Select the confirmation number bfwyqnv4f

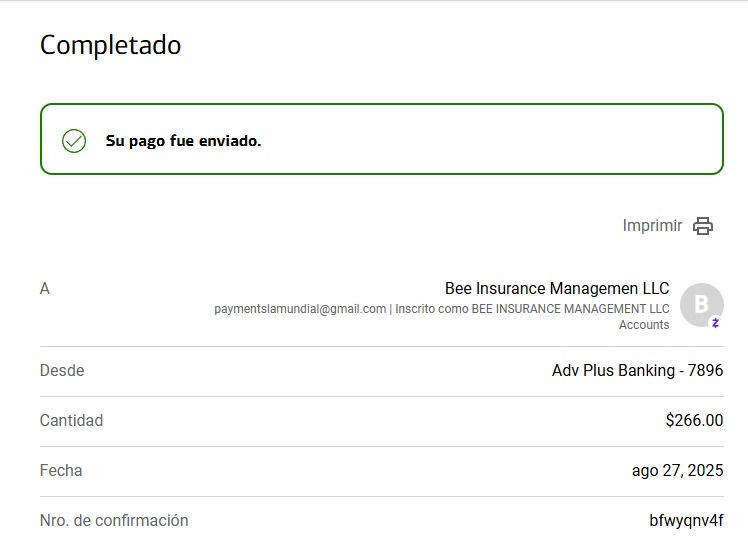[x=686, y=521]
